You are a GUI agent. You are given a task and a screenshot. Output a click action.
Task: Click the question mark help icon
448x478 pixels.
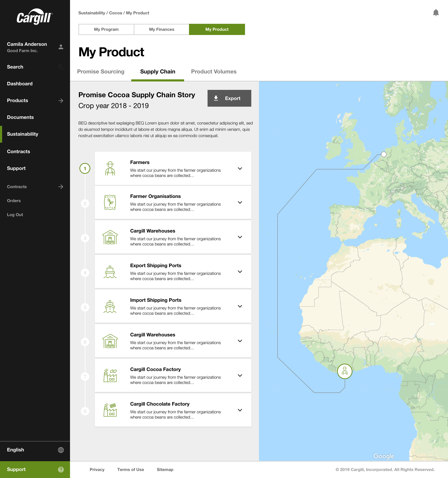(61, 469)
